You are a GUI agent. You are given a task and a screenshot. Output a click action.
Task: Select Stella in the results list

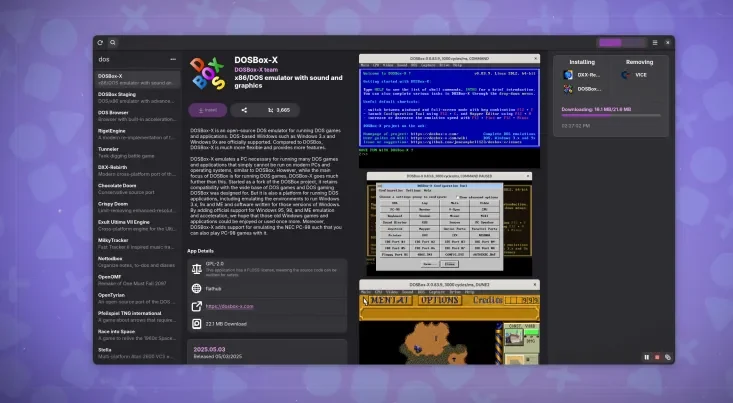point(137,353)
